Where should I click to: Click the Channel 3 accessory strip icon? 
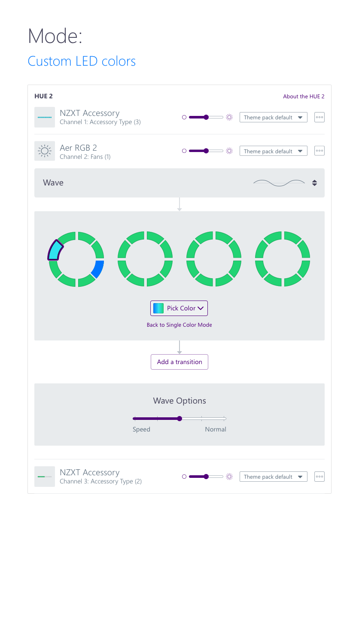tap(45, 477)
